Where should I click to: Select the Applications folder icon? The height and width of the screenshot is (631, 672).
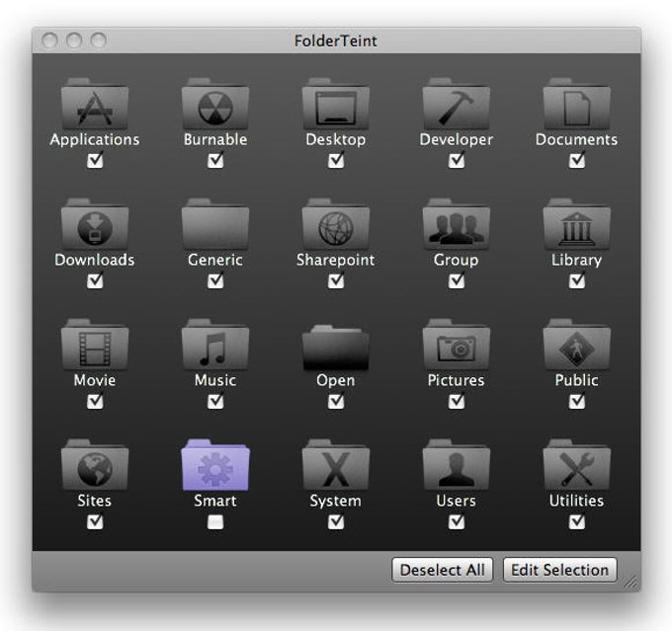[x=95, y=104]
